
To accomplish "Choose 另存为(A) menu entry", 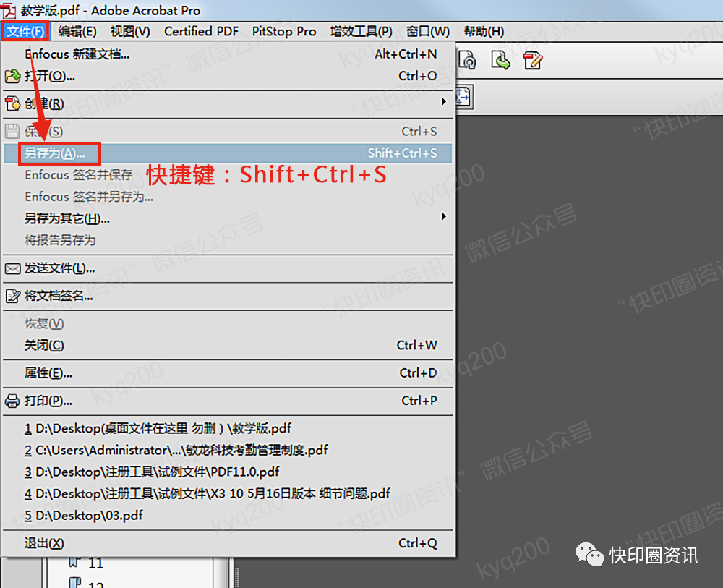I will point(228,153).
